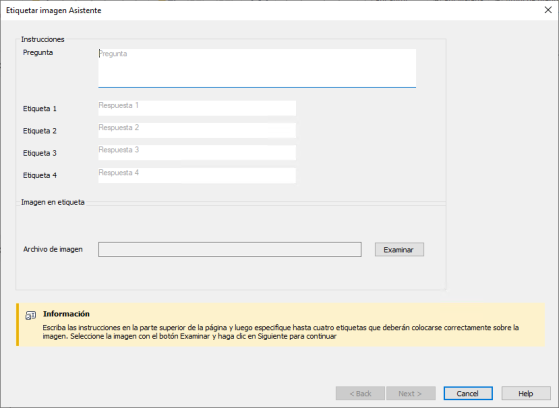This screenshot has width=559, height=408.
Task: Click the Cancel button
Action: coord(468,393)
